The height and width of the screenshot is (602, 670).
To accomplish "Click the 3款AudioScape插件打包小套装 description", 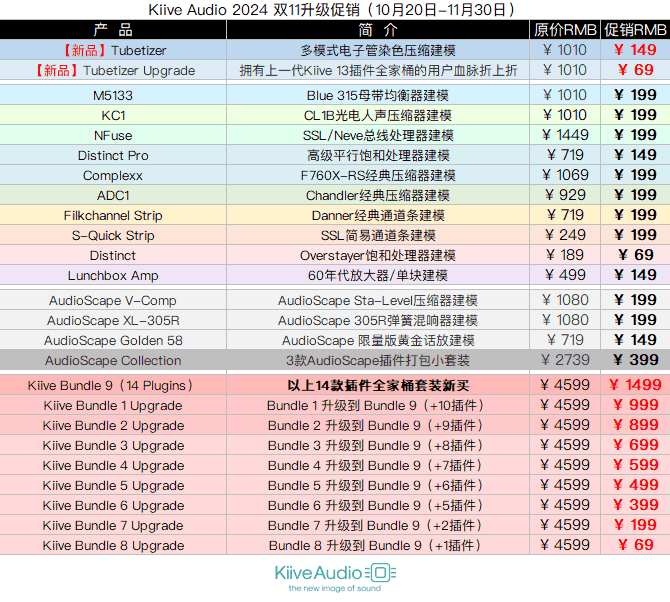I will point(378,361).
